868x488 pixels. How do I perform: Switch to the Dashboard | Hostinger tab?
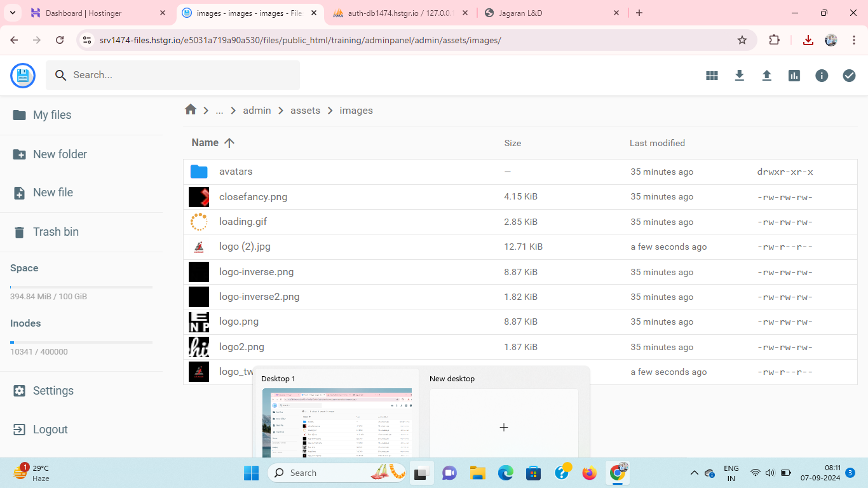click(x=92, y=13)
